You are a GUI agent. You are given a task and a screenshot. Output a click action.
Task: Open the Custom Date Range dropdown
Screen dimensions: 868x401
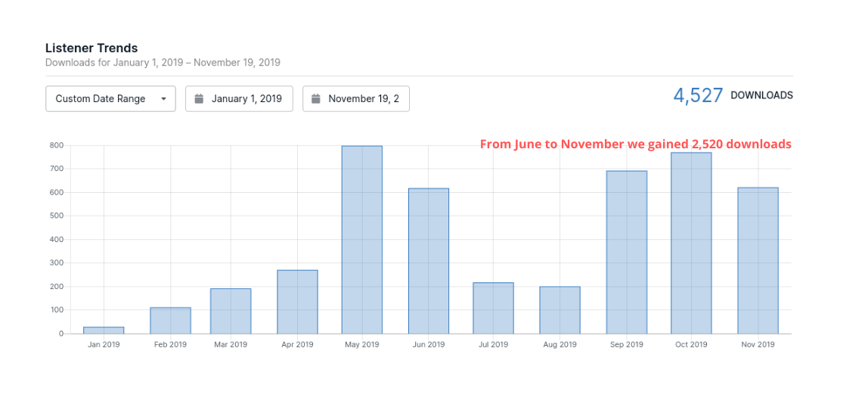(x=110, y=98)
